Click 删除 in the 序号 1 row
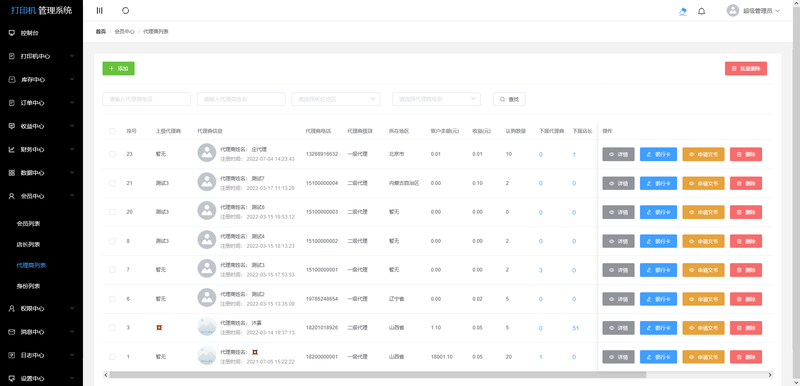Screen dimensions: 800x386 click(x=746, y=357)
